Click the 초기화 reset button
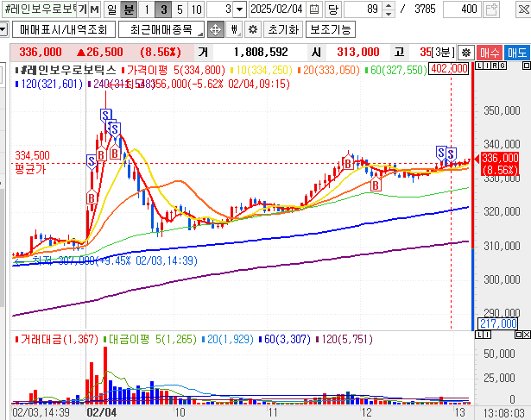The height and width of the screenshot is (420, 531). (283, 30)
